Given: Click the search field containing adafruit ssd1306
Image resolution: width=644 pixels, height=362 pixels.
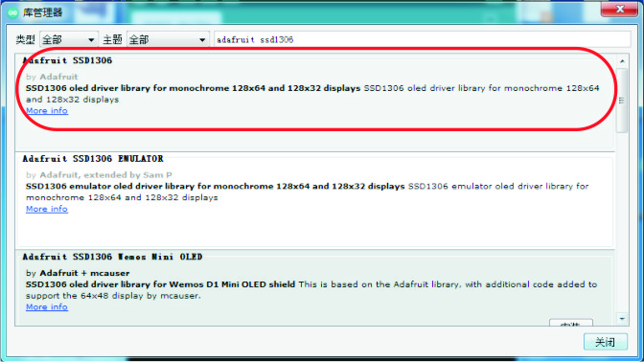Looking at the screenshot, I should pos(423,40).
